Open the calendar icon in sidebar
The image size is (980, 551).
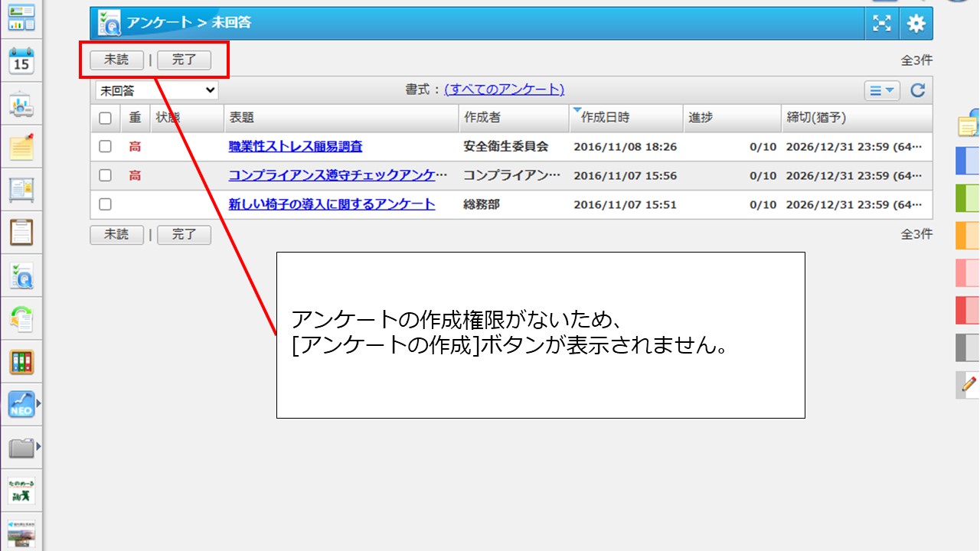tap(21, 60)
